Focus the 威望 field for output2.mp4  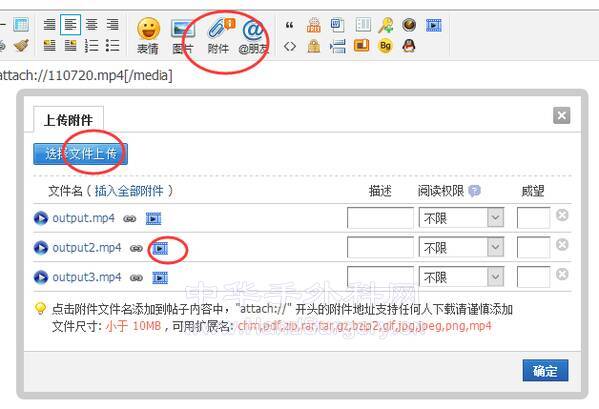pyautogui.click(x=533, y=247)
